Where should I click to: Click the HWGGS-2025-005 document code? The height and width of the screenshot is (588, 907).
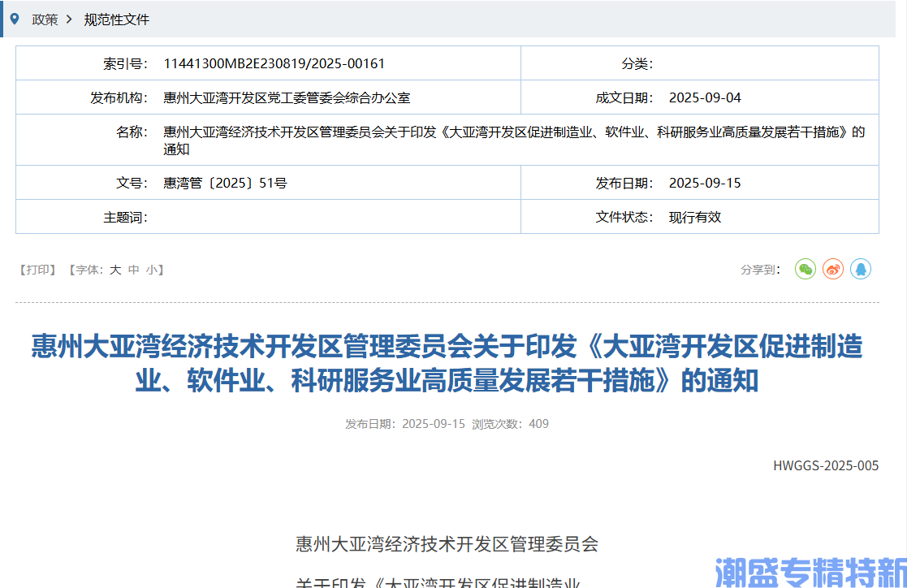click(x=826, y=465)
